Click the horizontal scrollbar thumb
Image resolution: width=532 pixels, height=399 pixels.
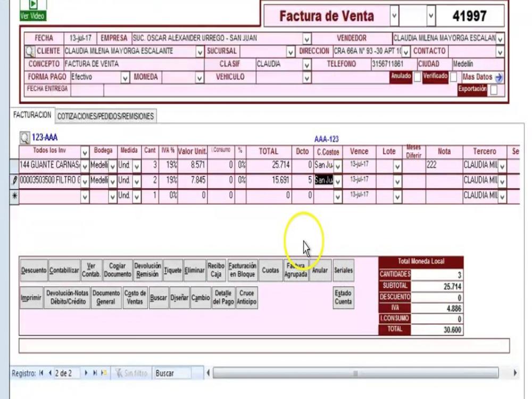pos(355,373)
